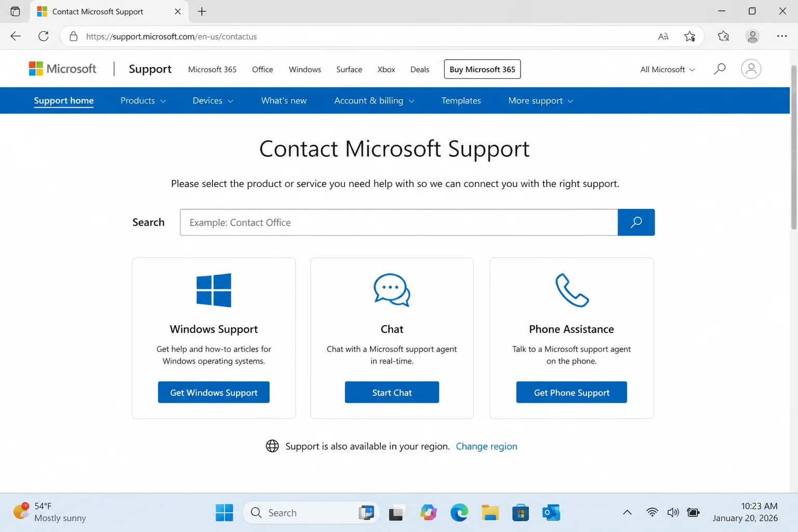This screenshot has width=798, height=532.
Task: Open a new browser tab
Action: tap(202, 11)
